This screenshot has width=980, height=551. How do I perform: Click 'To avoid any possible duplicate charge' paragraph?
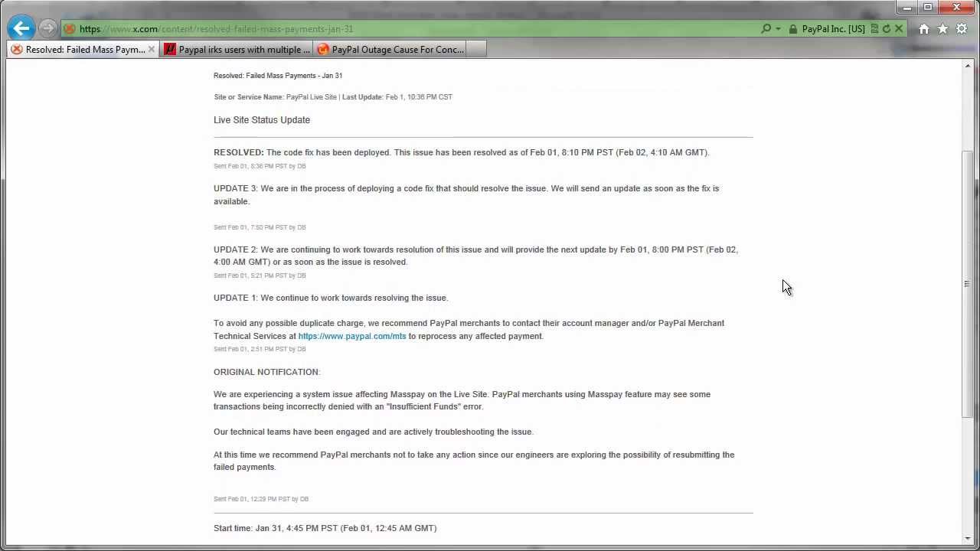[x=469, y=329]
